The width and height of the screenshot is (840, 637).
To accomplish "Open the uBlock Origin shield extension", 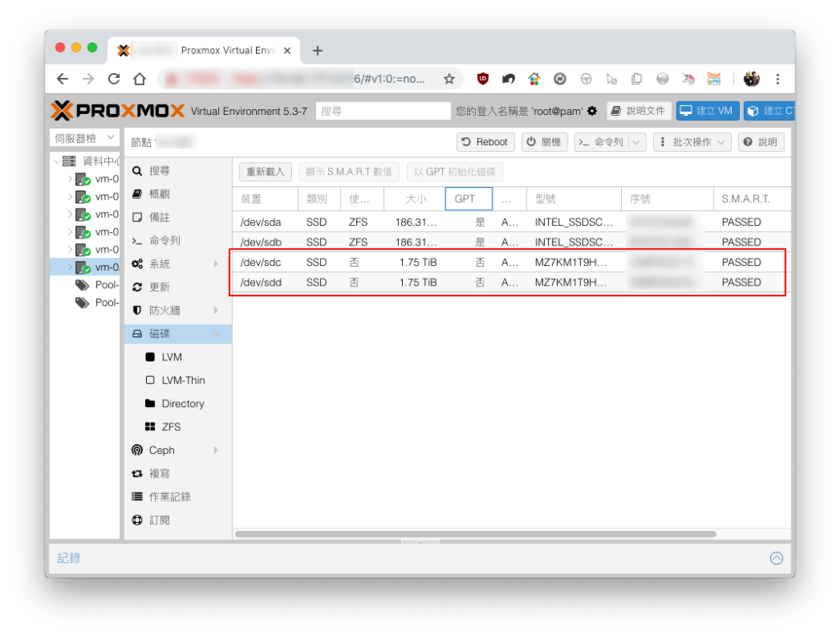I will pos(482,80).
